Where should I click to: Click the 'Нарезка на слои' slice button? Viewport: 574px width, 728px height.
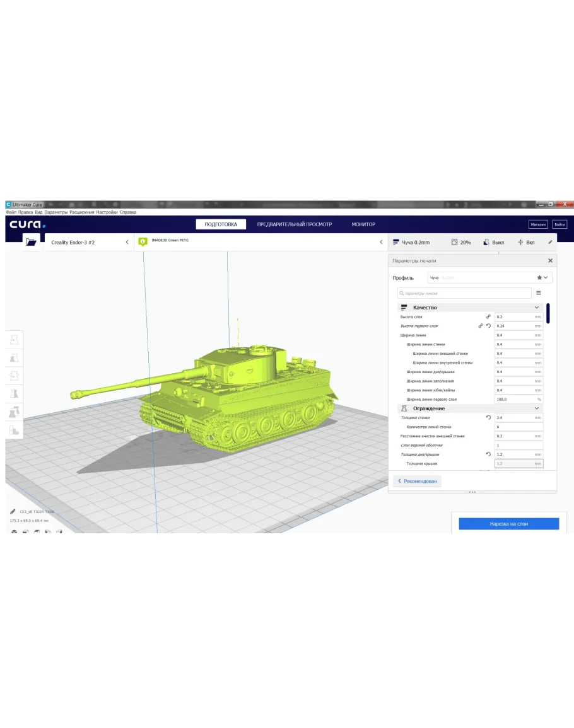[508, 524]
